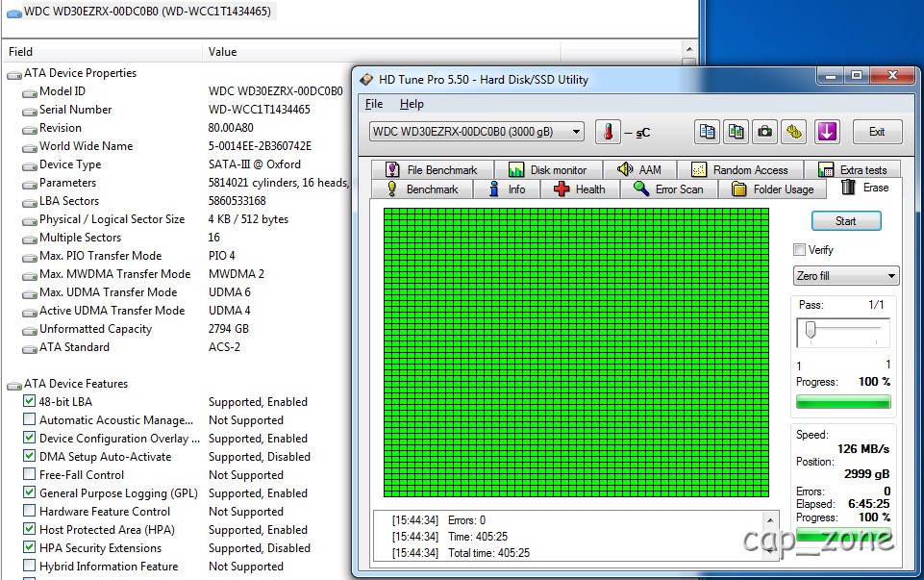Screen dimensions: 924x580
Task: Toggle Automatic Acoustic Management checkbox
Action: pos(29,419)
